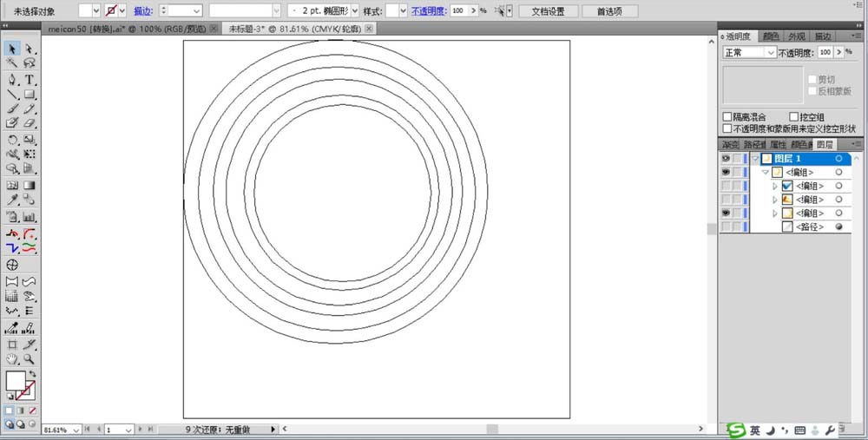This screenshot has height=440, width=868.
Task: Switch to the 描边 panel tab
Action: [x=823, y=36]
